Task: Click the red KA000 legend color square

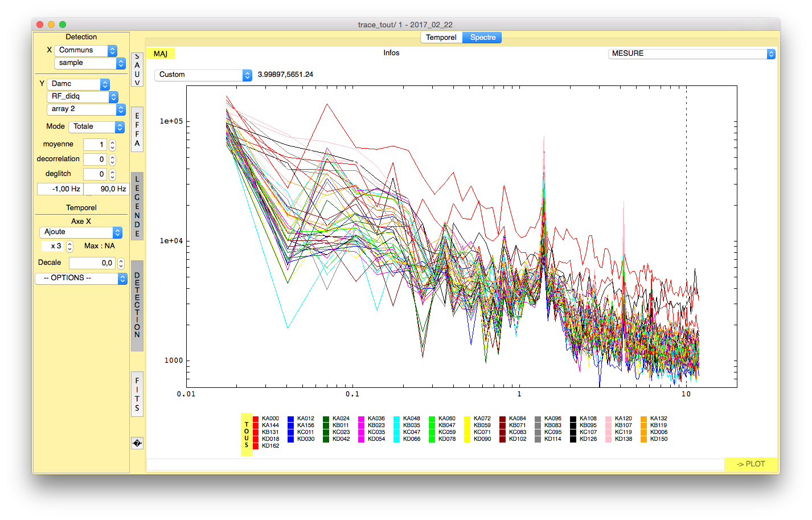Action: click(x=256, y=419)
